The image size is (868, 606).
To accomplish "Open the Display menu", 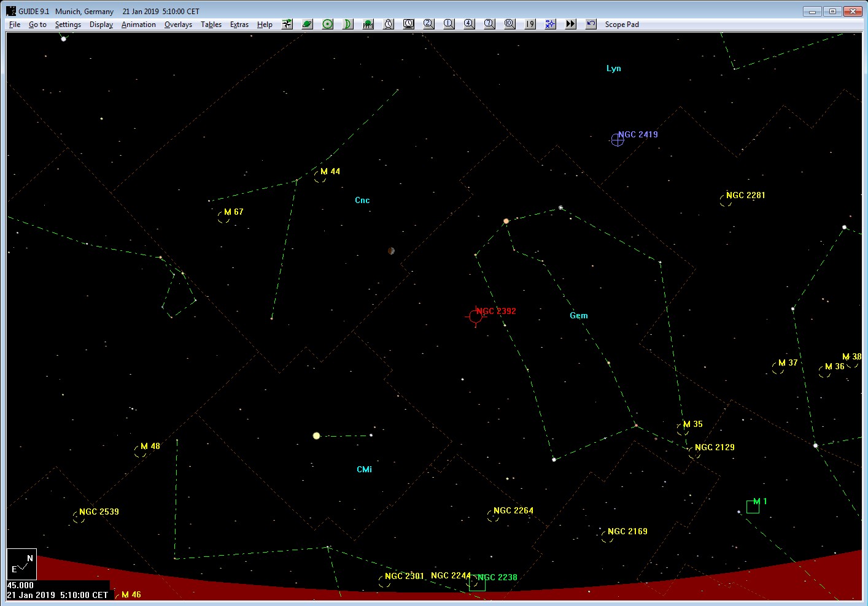I will (101, 25).
